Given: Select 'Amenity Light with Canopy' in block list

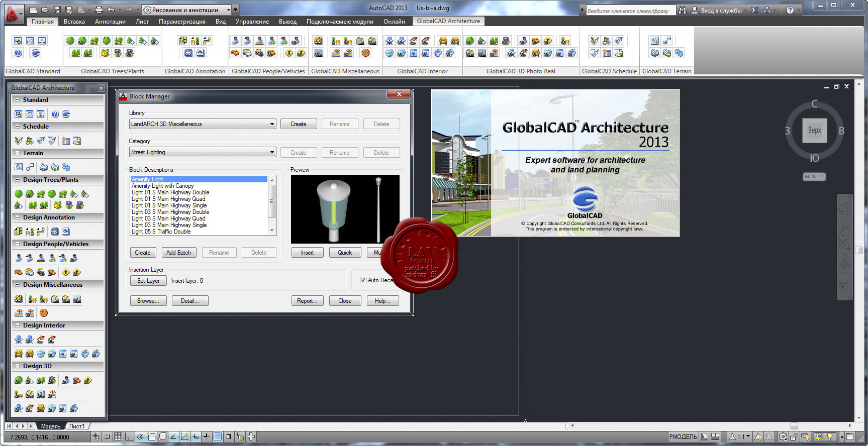Looking at the screenshot, I should (x=162, y=186).
